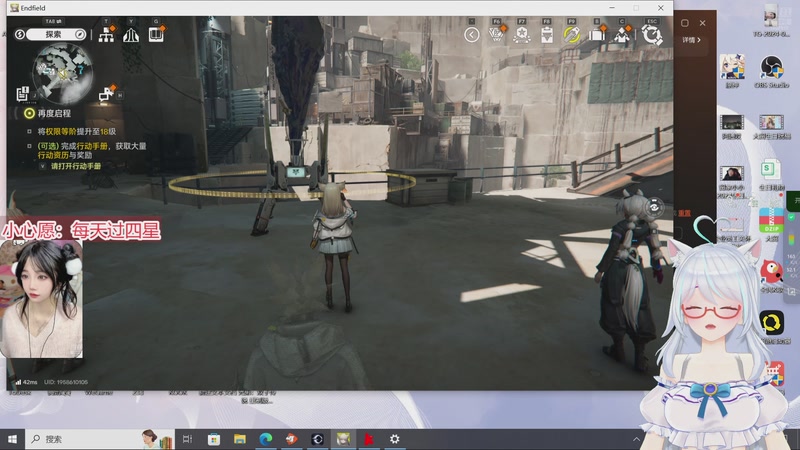The image size is (800, 450).
Task: Open the G hotkey book icon
Action: coord(156,34)
